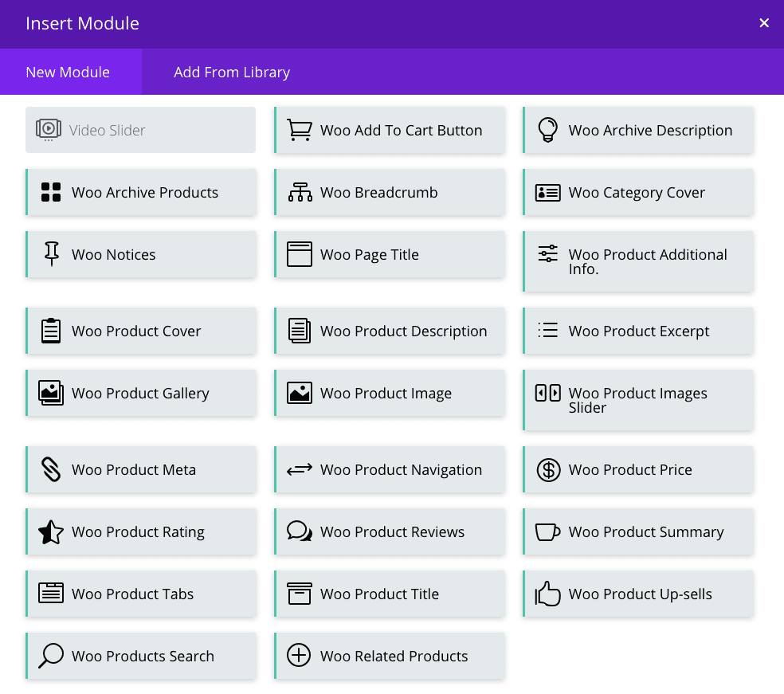Select the lightbulb icon for Woo Archive Description
The height and width of the screenshot is (694, 784).
coord(547,130)
